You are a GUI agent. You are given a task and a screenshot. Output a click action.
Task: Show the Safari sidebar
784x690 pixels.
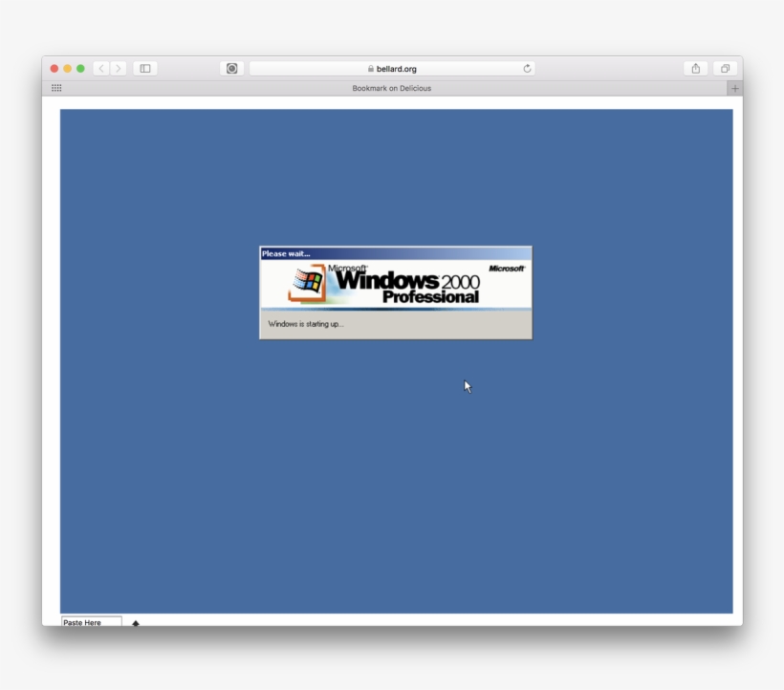click(145, 69)
